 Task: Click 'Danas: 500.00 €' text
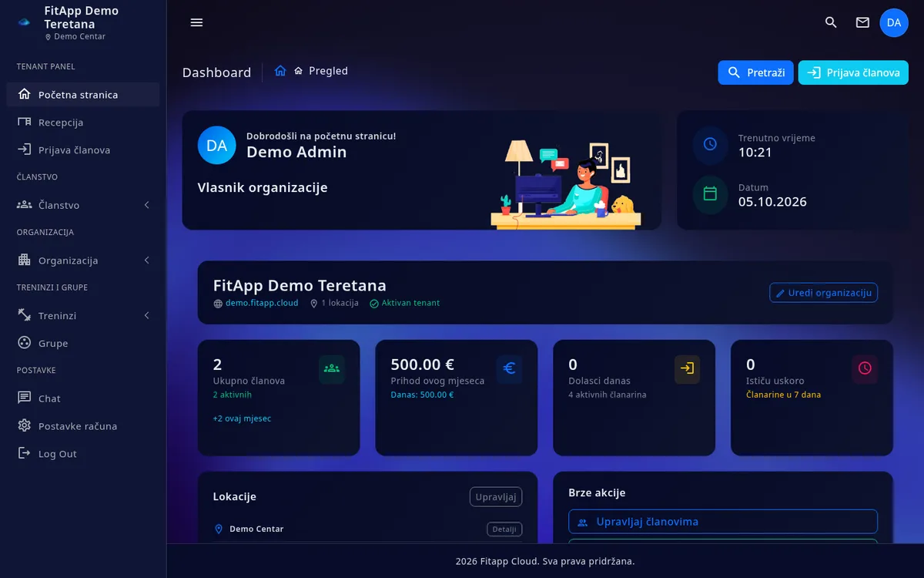pyautogui.click(x=422, y=395)
